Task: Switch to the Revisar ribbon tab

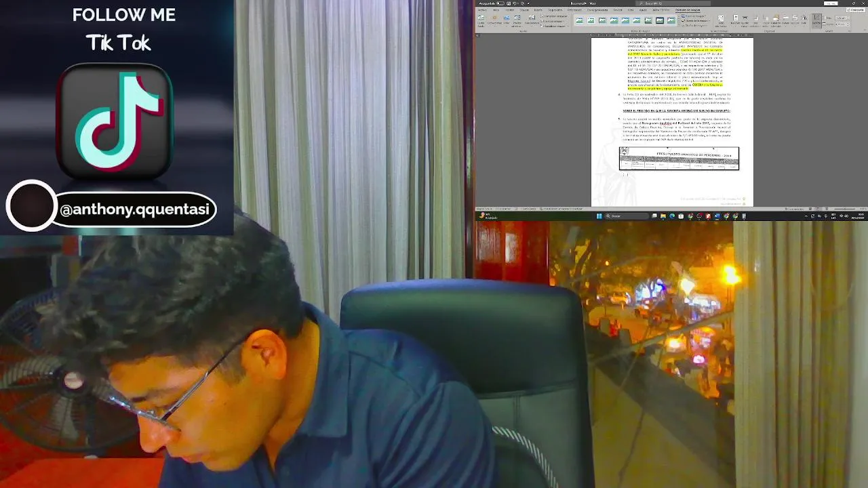Action: pos(618,10)
